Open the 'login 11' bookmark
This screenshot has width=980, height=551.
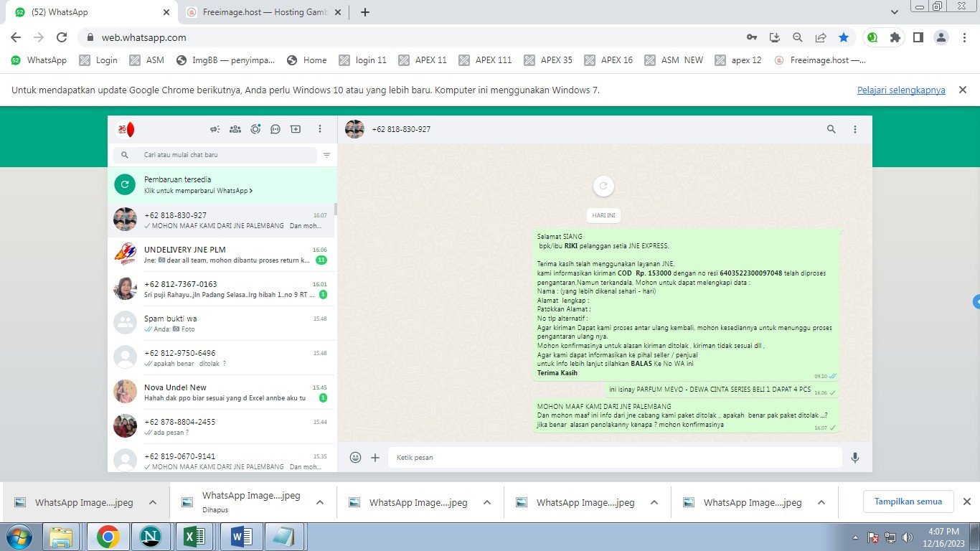click(x=362, y=60)
